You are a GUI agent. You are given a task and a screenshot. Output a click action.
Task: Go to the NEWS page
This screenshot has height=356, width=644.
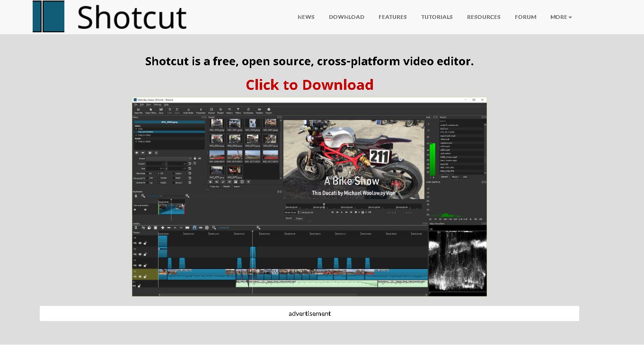tap(306, 17)
